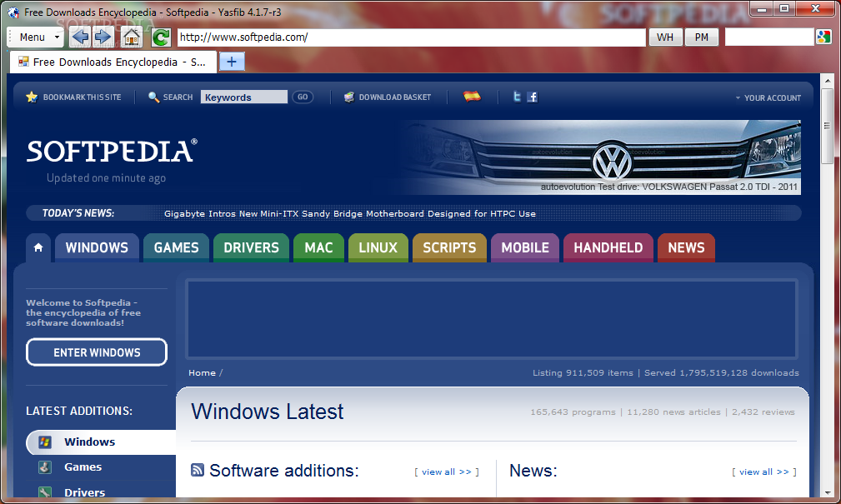The image size is (841, 504).
Task: Click the 'Windows Latest' heading
Action: (267, 412)
